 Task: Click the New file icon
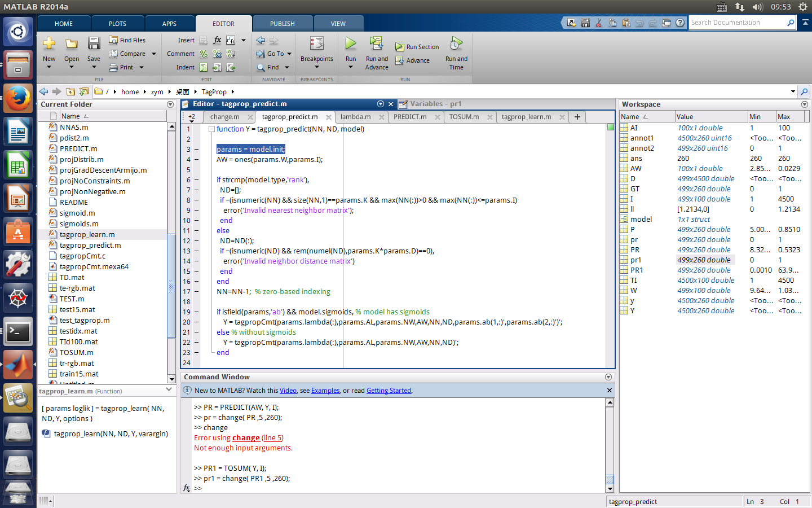click(49, 43)
